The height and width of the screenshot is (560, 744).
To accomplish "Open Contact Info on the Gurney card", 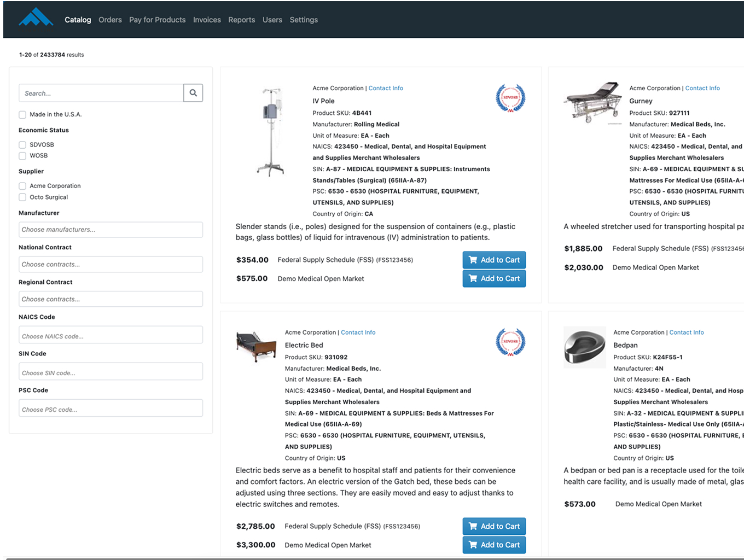I will click(702, 88).
